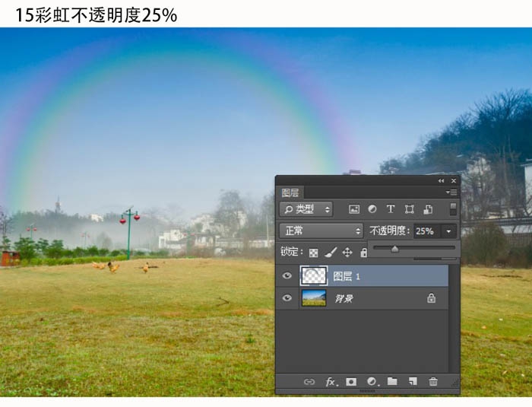Screen dimensions: 532x407
Task: Hide the 背景 layer eye icon
Action: (x=287, y=298)
